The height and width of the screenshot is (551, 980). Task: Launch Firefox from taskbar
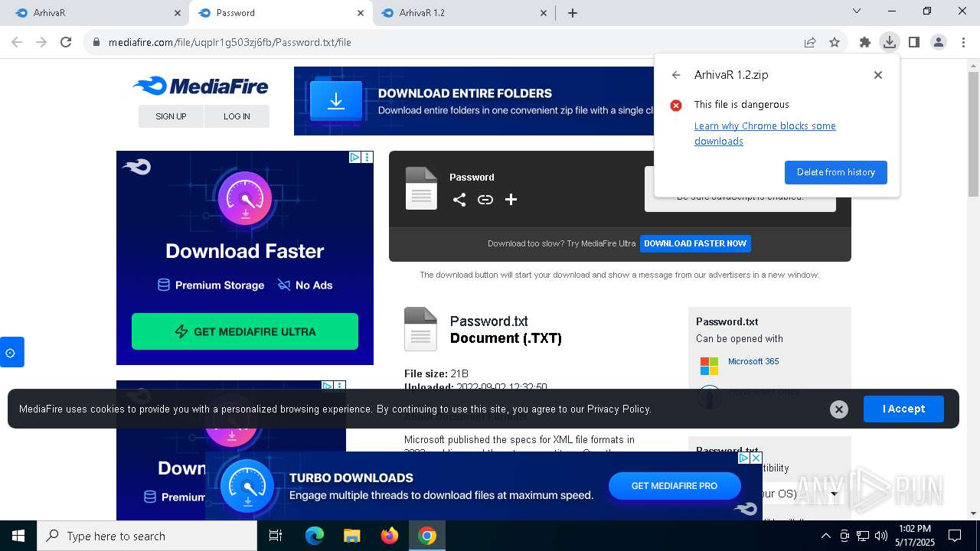click(x=390, y=536)
